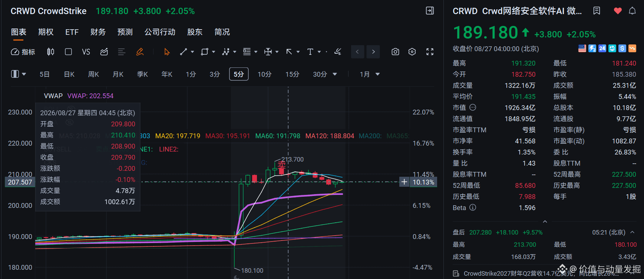Click the eraser brush icon
This screenshot has height=279, width=644.
click(x=337, y=52)
